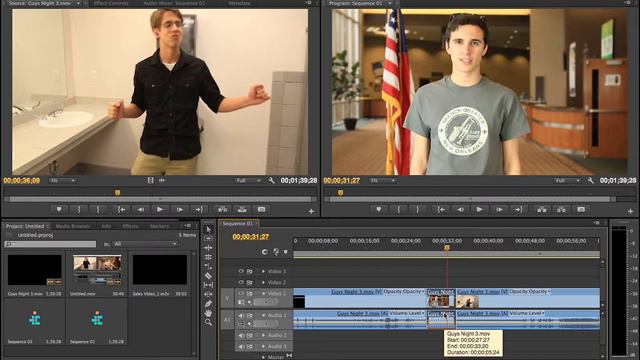This screenshot has width=640, height=360.
Task: Export a frame from the Program monitor
Action: (581, 209)
